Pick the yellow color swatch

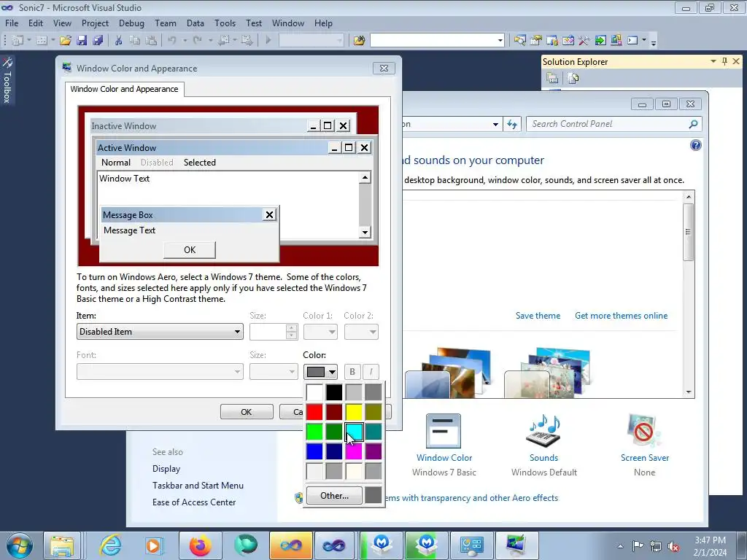[x=354, y=412]
